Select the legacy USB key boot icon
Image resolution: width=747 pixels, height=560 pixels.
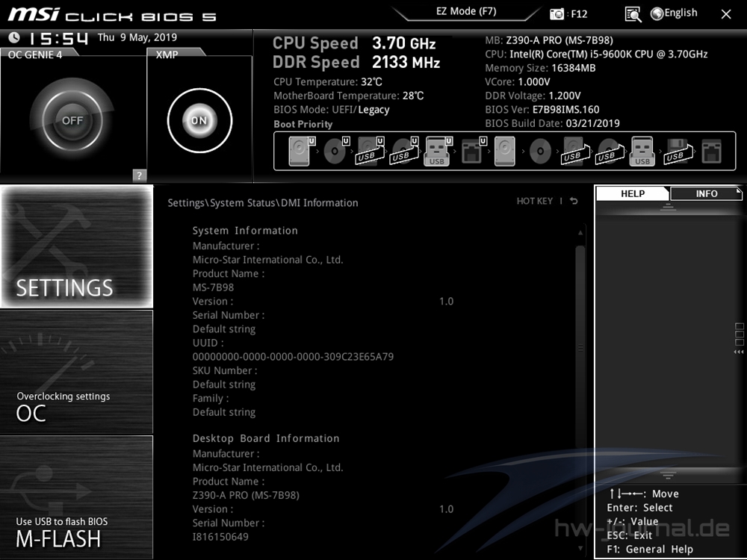click(x=642, y=151)
